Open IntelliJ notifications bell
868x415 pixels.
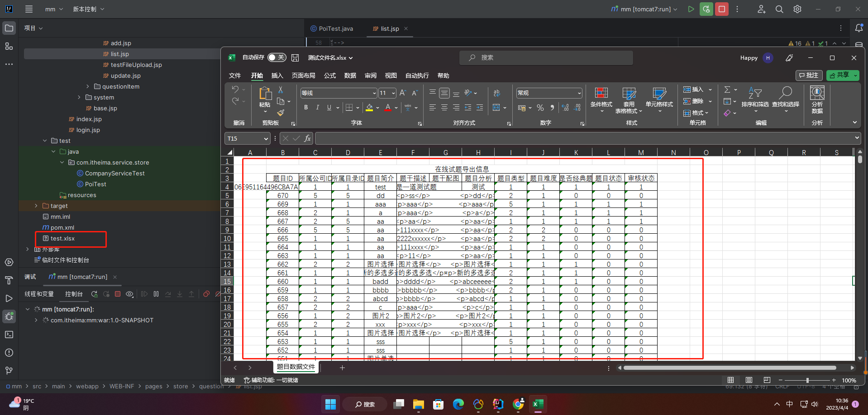(858, 28)
